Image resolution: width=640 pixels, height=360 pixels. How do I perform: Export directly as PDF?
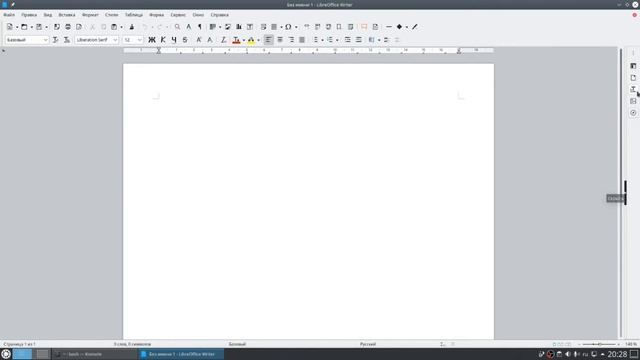click(x=57, y=27)
